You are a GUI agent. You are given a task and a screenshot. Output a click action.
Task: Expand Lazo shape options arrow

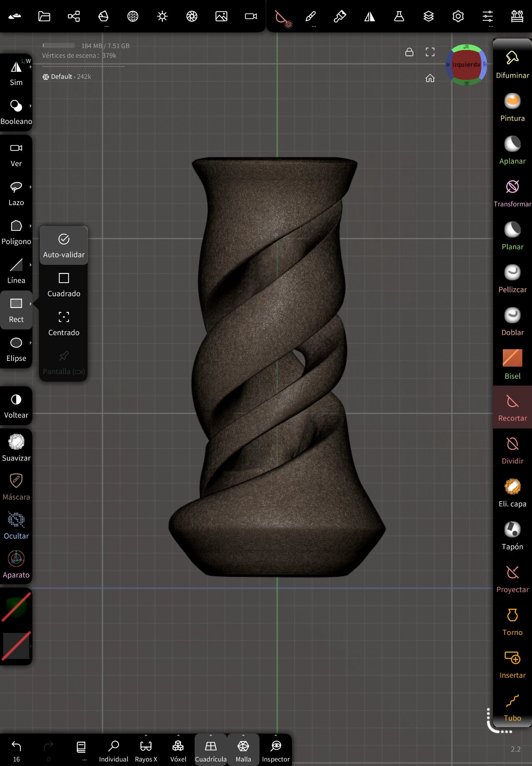[30, 187]
